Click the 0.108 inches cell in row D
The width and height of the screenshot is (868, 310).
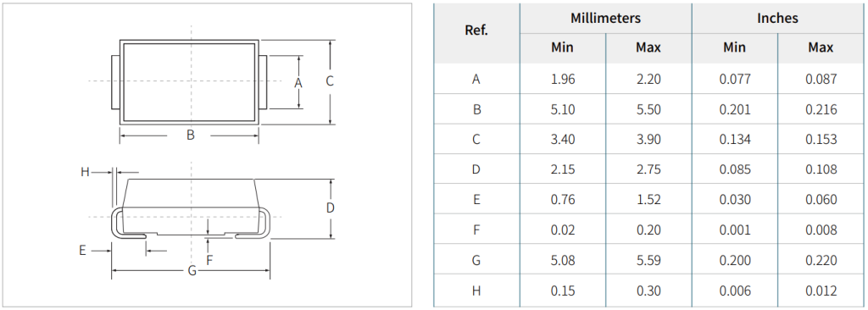pos(821,169)
